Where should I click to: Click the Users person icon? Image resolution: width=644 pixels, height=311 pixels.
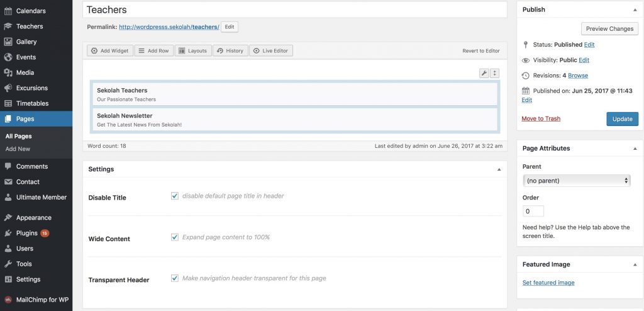click(x=8, y=249)
